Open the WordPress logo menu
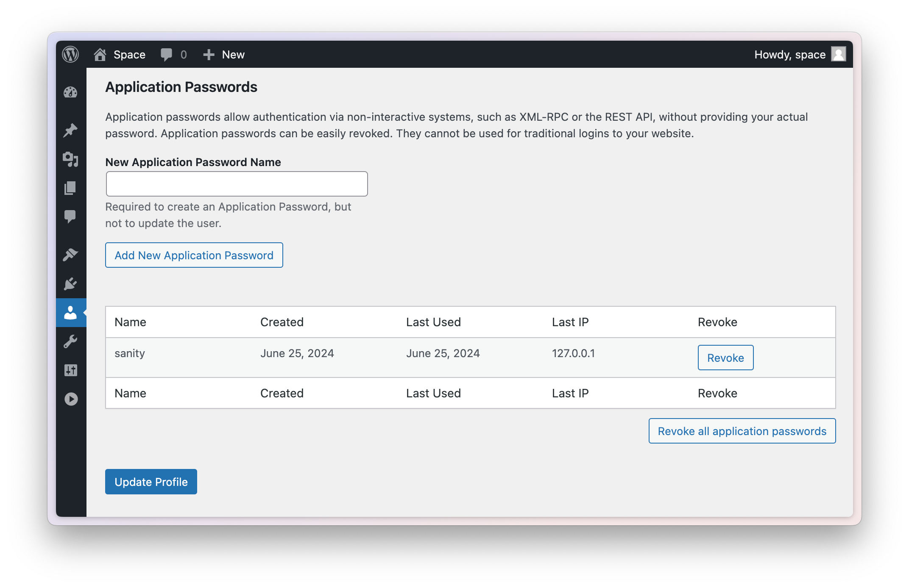This screenshot has height=588, width=909. pos(70,55)
